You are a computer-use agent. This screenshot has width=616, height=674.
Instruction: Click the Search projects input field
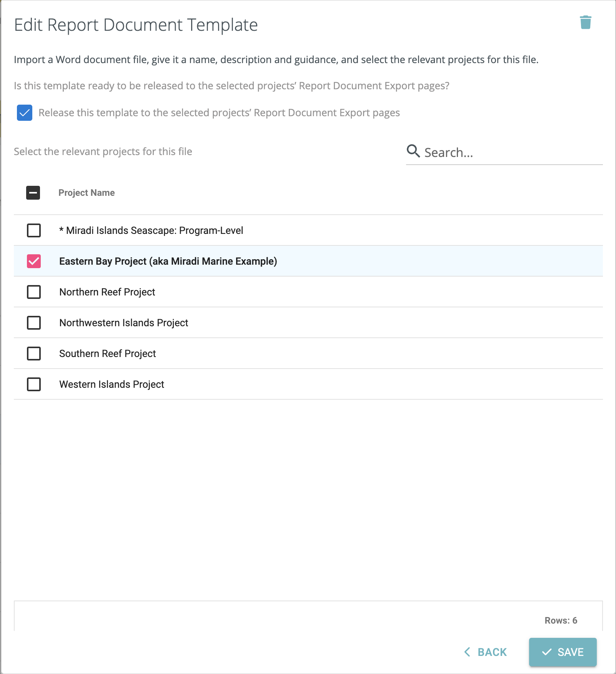tap(511, 153)
